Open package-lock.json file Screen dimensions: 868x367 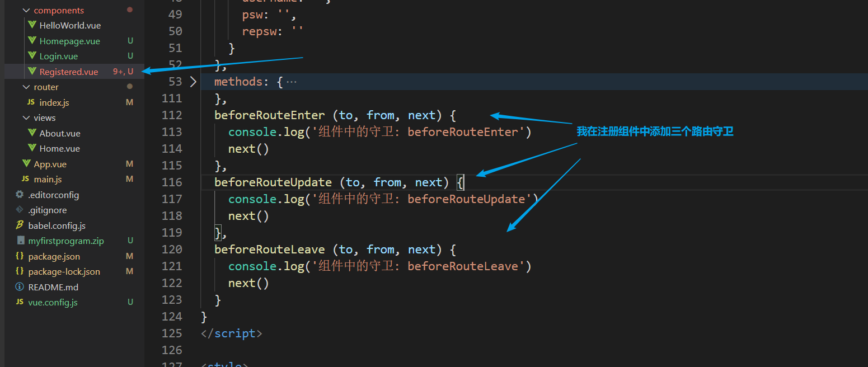coord(64,272)
